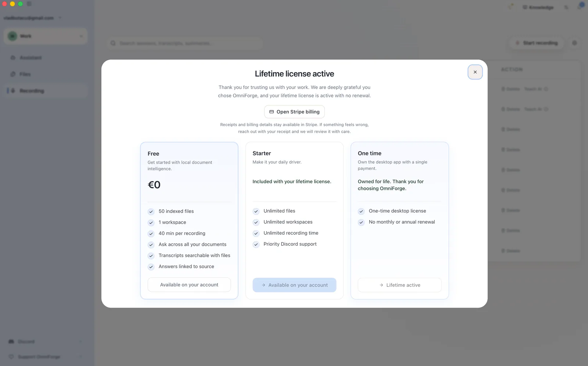This screenshot has width=588, height=366.
Task: Focus the search sessions input field
Action: point(185,43)
